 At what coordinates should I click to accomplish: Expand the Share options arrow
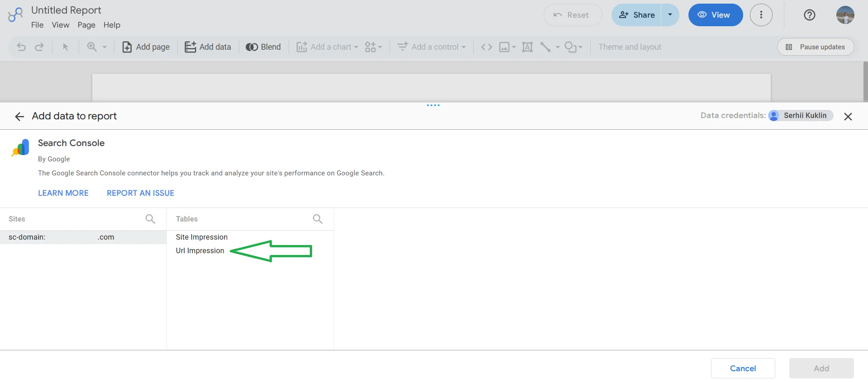(x=670, y=15)
